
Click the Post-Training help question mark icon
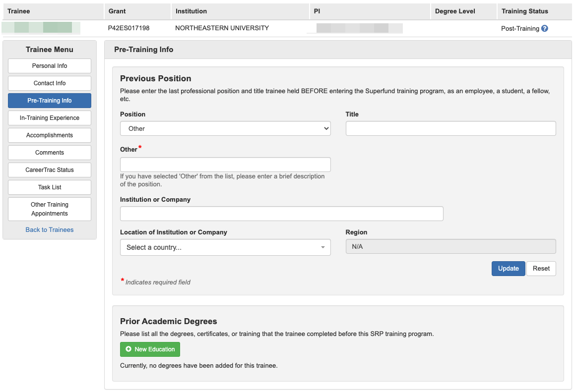[545, 29]
